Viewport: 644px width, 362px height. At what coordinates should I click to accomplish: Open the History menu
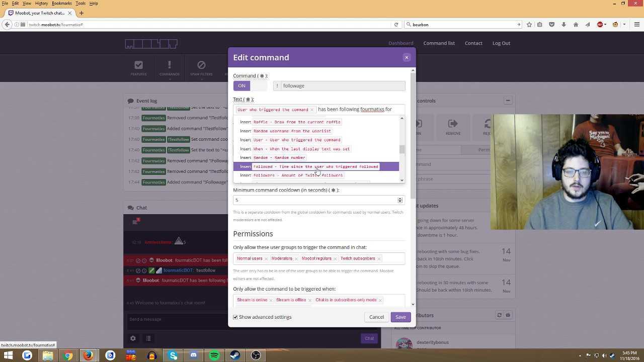click(41, 3)
